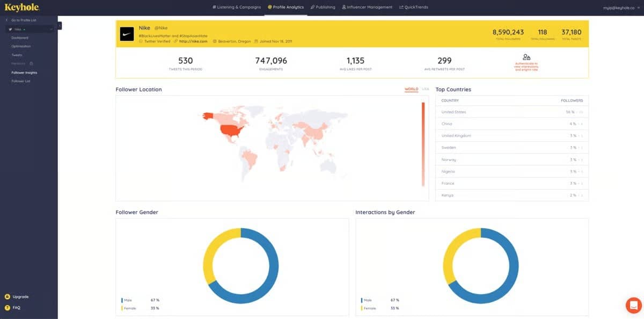
Task: Click the Kenya country row
Action: (x=512, y=195)
